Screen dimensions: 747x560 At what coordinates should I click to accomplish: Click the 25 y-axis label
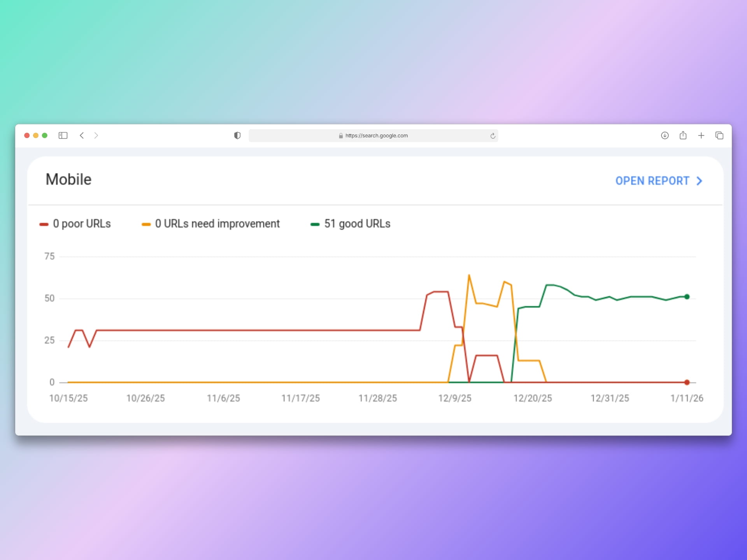tap(49, 340)
